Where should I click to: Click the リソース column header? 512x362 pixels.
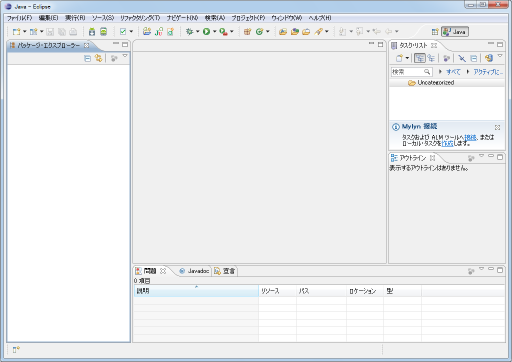coord(277,291)
